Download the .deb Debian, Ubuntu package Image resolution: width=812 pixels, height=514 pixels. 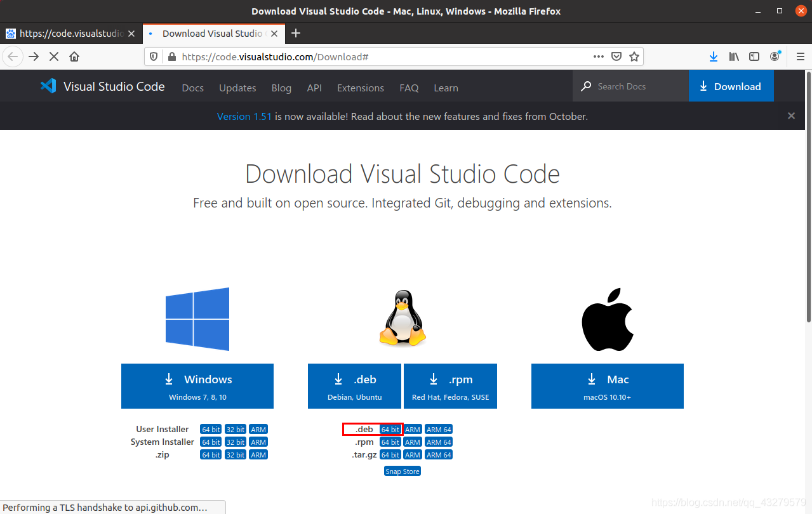click(354, 386)
